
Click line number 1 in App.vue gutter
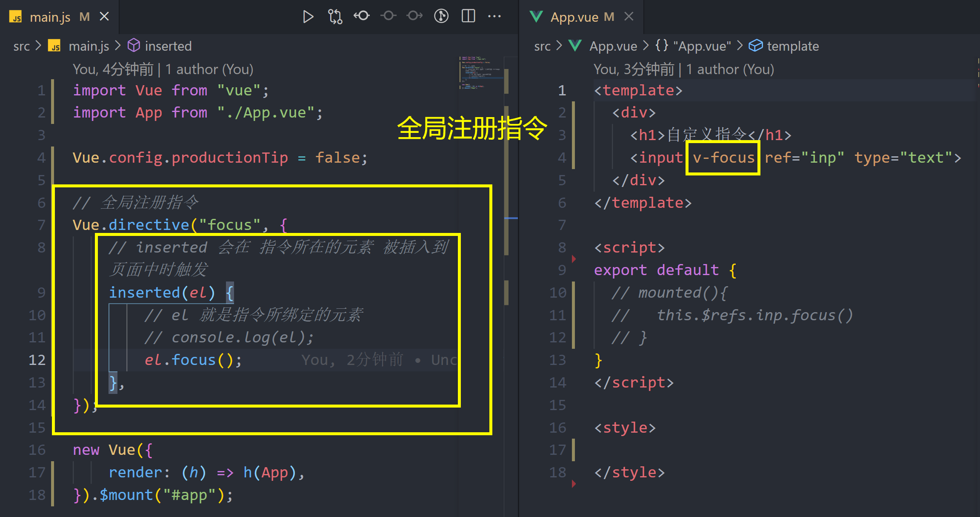[x=562, y=90]
